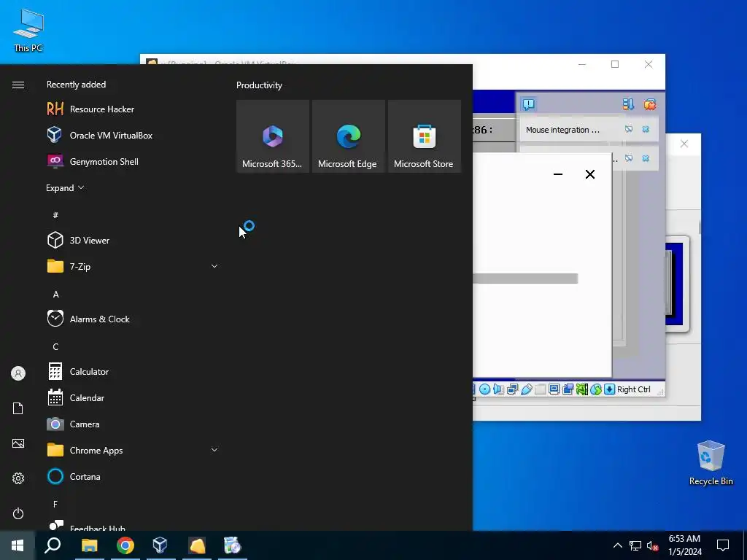Launch Microsoft Edge tile
Viewport: 747px width, 560px height.
click(348, 136)
